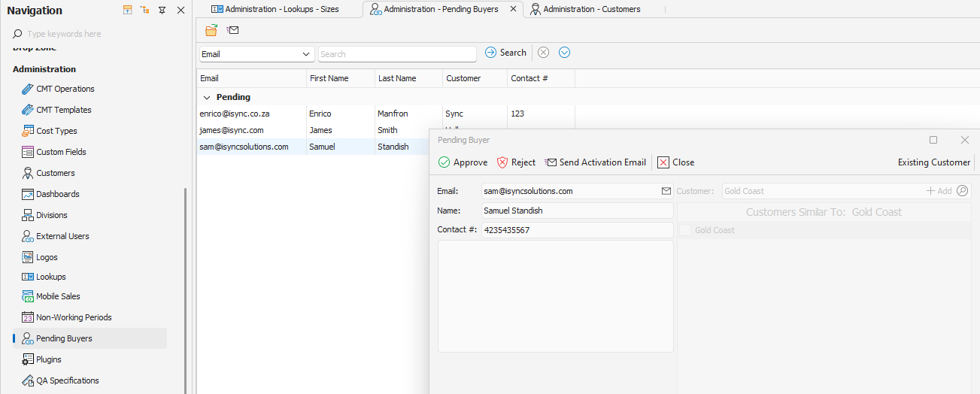Click the customer search magnifier icon

tap(963, 191)
